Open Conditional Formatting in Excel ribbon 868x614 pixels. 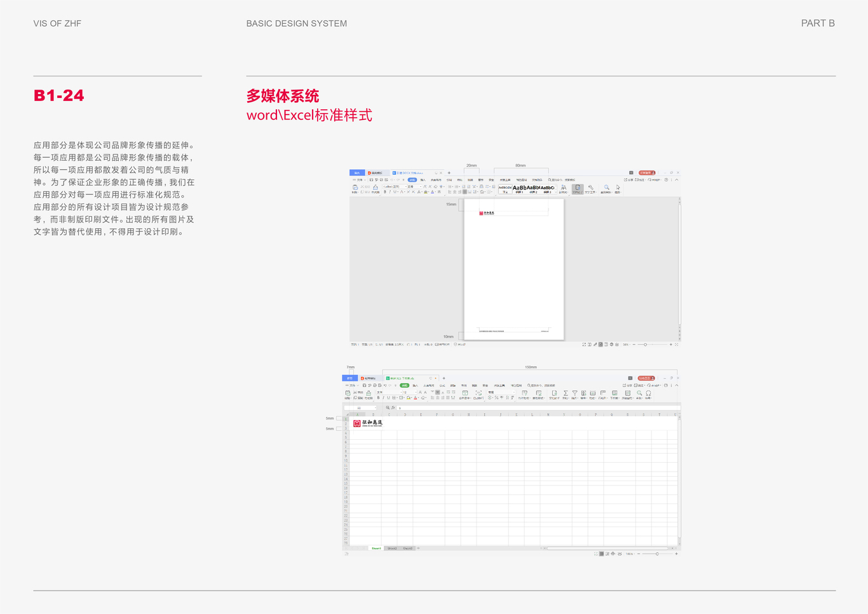point(524,393)
